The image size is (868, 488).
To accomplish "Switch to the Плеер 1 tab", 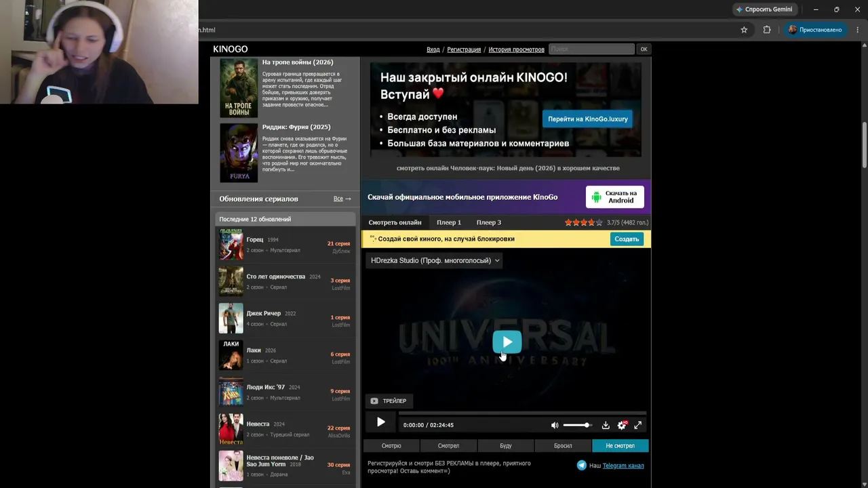I will point(449,222).
